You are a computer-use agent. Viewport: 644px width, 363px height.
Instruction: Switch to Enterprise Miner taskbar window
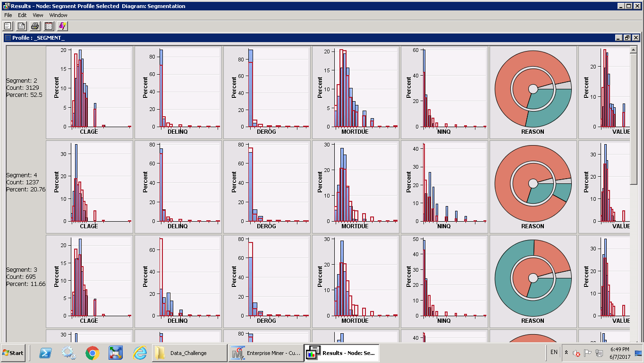pos(266,353)
